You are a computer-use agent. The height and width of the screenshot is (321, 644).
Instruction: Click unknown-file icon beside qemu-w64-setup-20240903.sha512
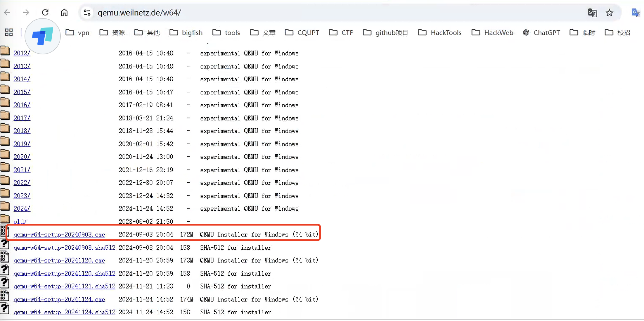[4, 244]
